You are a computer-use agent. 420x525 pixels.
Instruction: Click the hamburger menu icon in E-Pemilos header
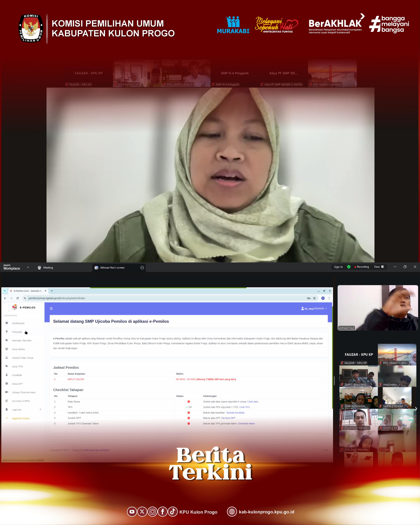pos(51,308)
